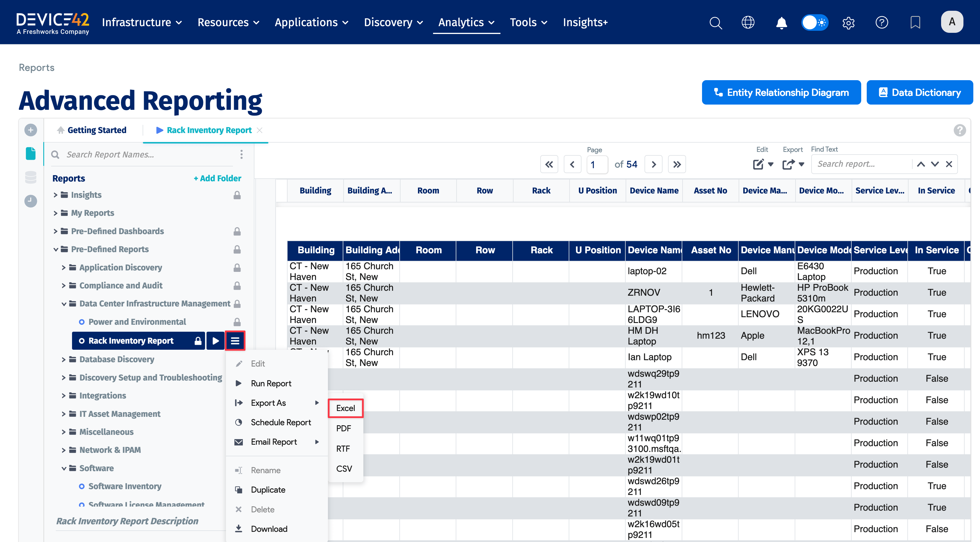Open the help question mark in header
The width and height of the screenshot is (980, 542).
882,22
